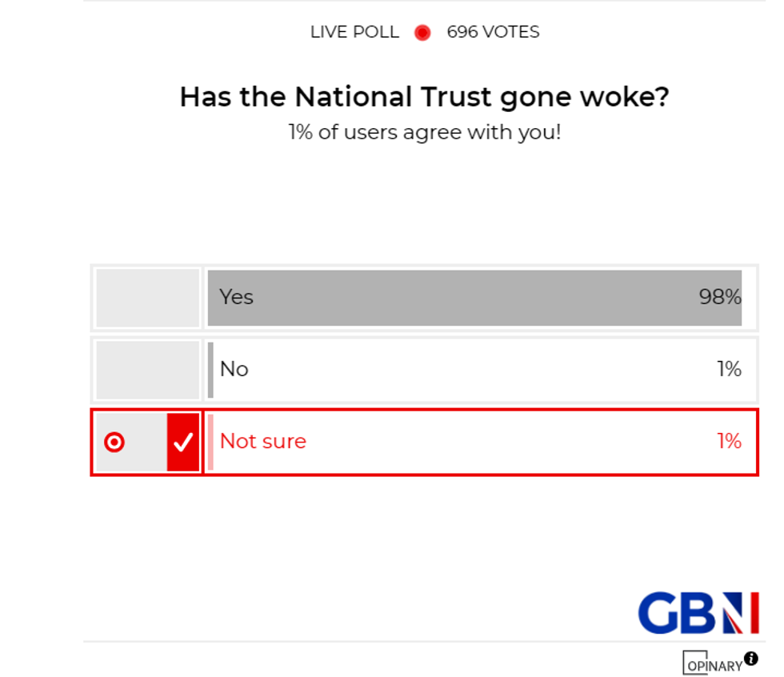Click the grey selection box beside the Yes option
Image resolution: width=784 pixels, height=677 pixels.
146,297
